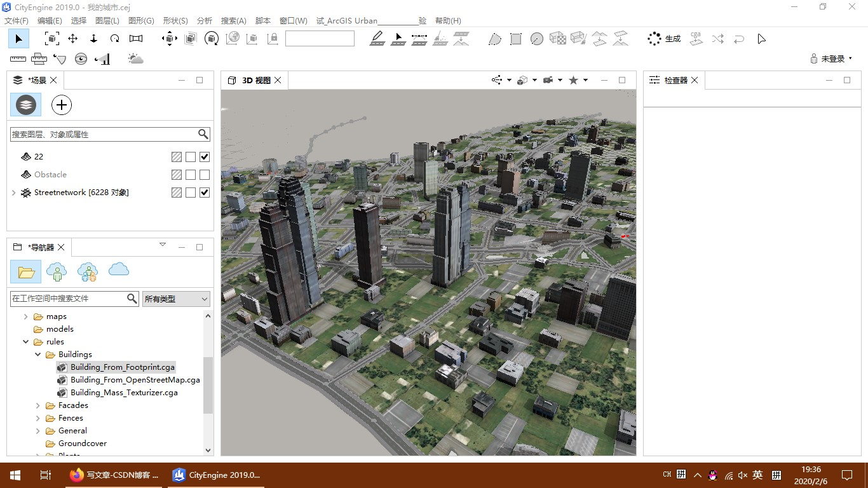Select the shape cleanup broom tool
868x488 pixels.
tap(578, 39)
